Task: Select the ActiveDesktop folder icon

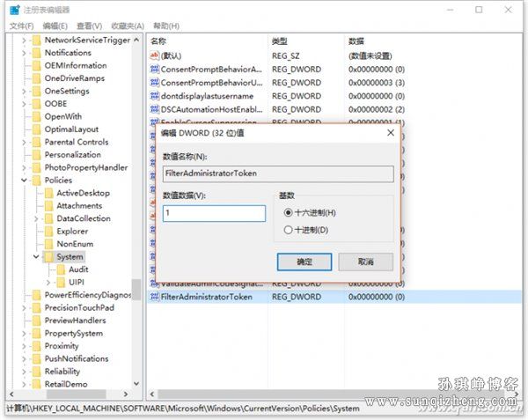Action: pyautogui.click(x=48, y=194)
